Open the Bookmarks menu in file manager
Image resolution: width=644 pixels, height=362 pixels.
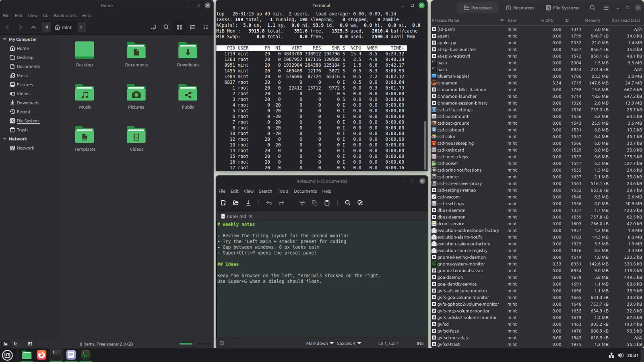(x=65, y=16)
